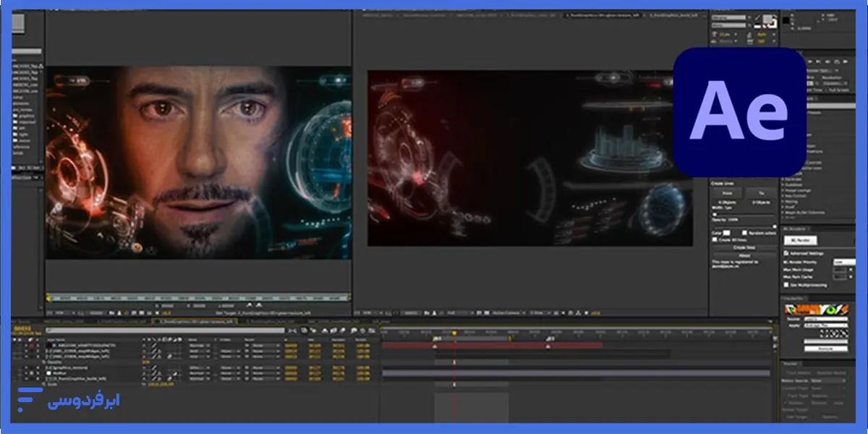This screenshot has width=868, height=434.
Task: Enable frame blending icon in timeline header
Action: coord(333,330)
